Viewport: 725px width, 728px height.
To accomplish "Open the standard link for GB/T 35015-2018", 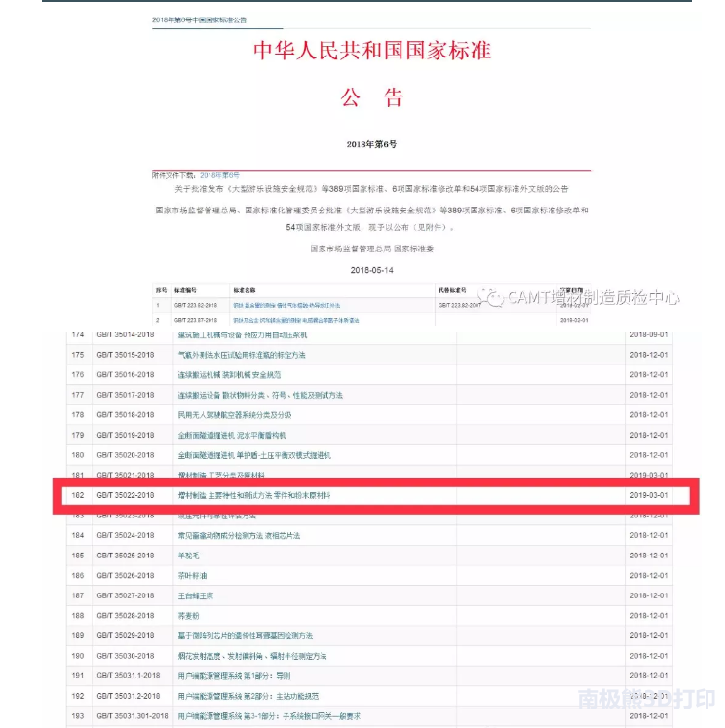I will tap(241, 355).
